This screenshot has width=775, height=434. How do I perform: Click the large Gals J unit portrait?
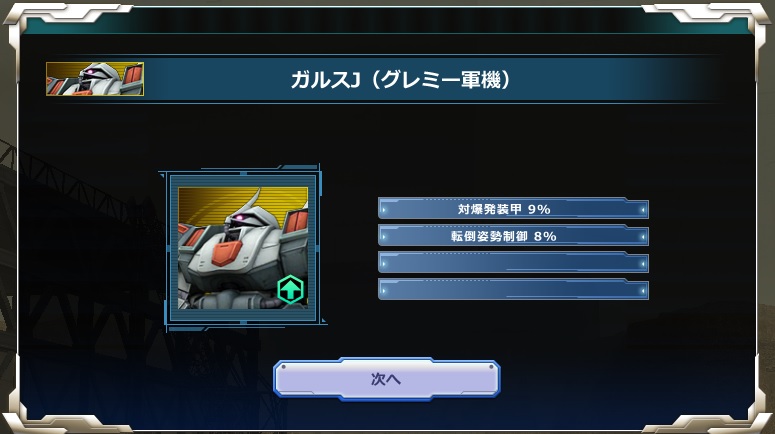(x=243, y=248)
